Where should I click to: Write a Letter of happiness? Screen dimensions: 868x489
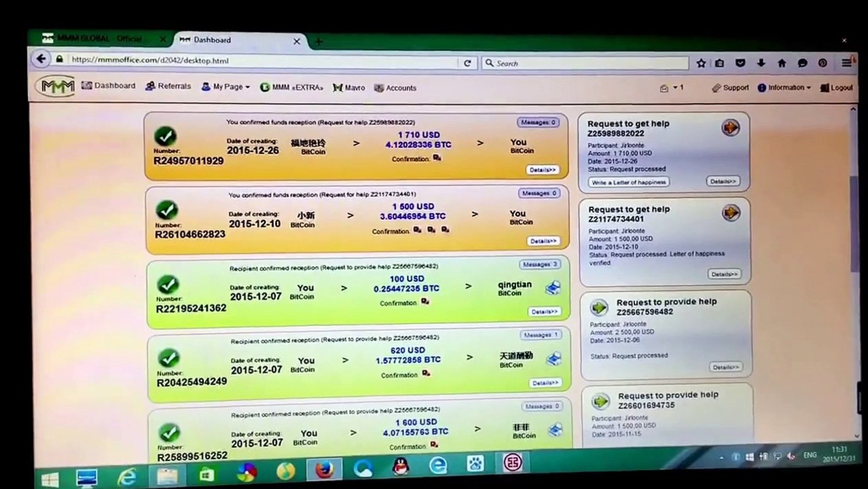pos(629,183)
